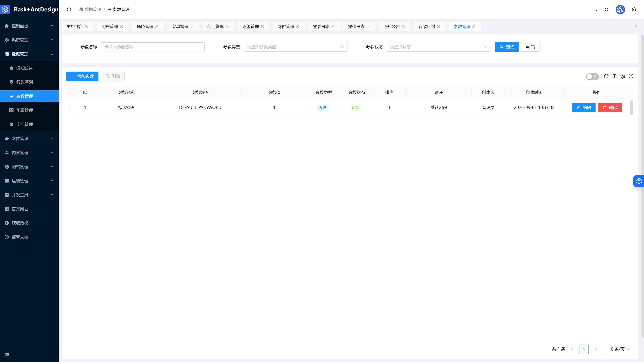The width and height of the screenshot is (644, 362).
Task: Expand table to fullscreen icon
Action: [631, 76]
